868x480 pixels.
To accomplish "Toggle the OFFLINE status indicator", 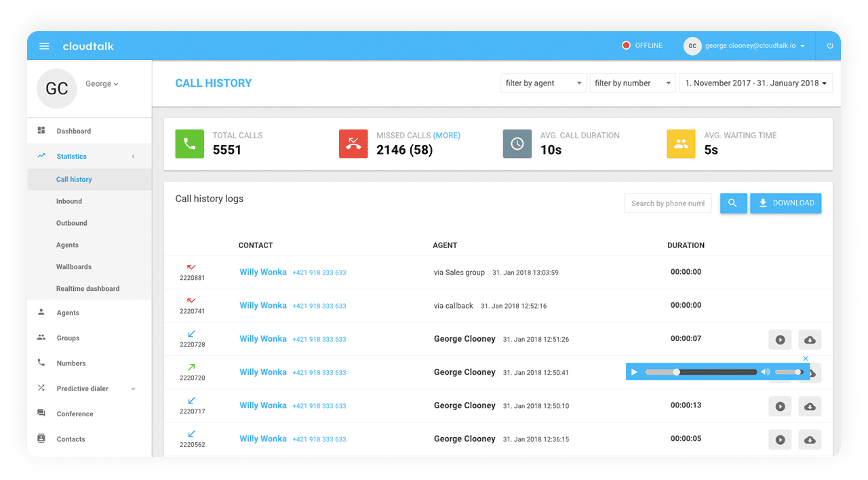I will click(x=642, y=46).
